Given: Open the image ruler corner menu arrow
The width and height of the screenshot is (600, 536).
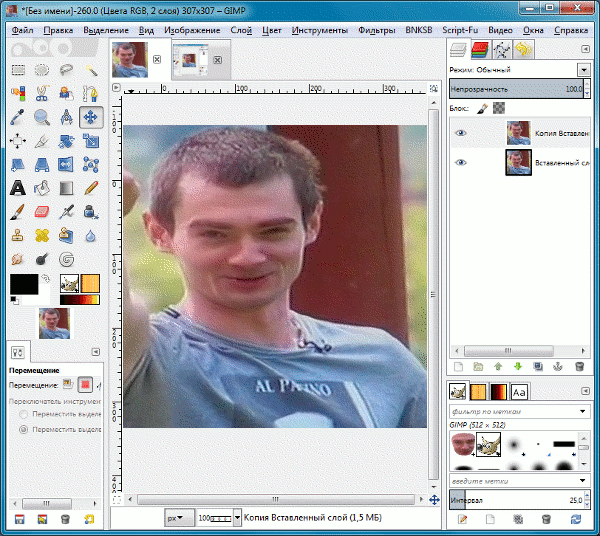Looking at the screenshot, I should pos(116,88).
